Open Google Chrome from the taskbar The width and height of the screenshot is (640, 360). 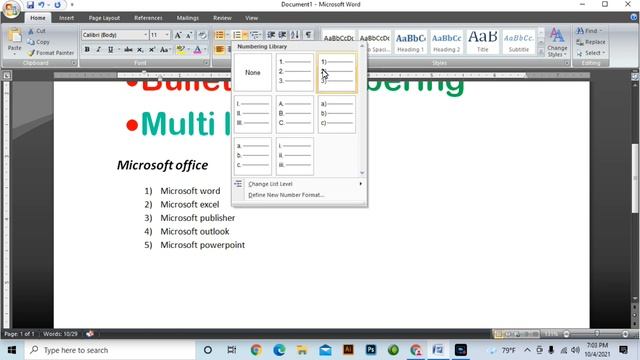point(256,350)
